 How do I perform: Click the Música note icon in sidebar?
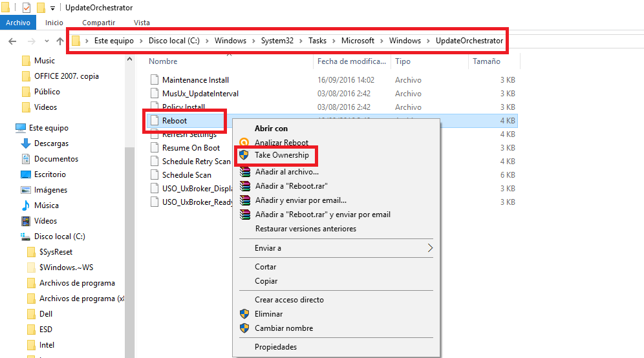pyautogui.click(x=25, y=205)
